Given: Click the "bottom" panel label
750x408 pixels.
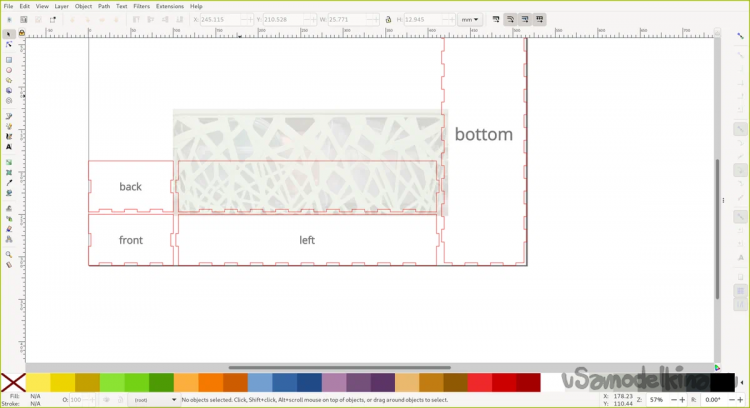Looking at the screenshot, I should 483,134.
